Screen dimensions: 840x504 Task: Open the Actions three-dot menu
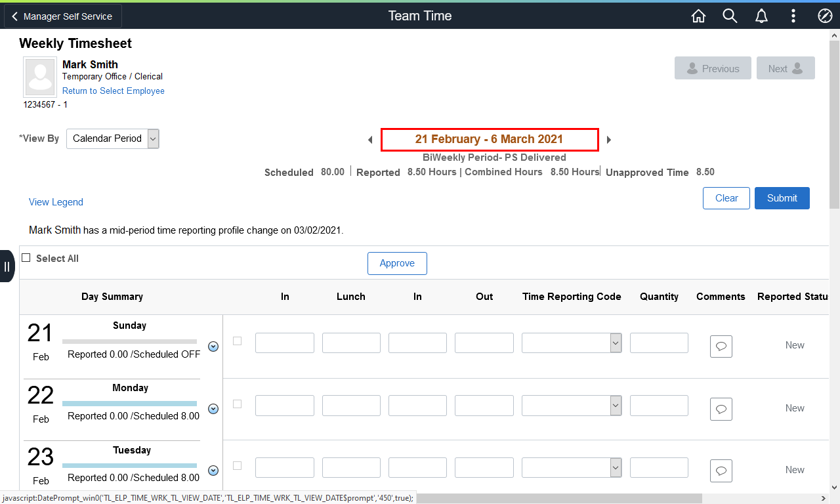[793, 16]
